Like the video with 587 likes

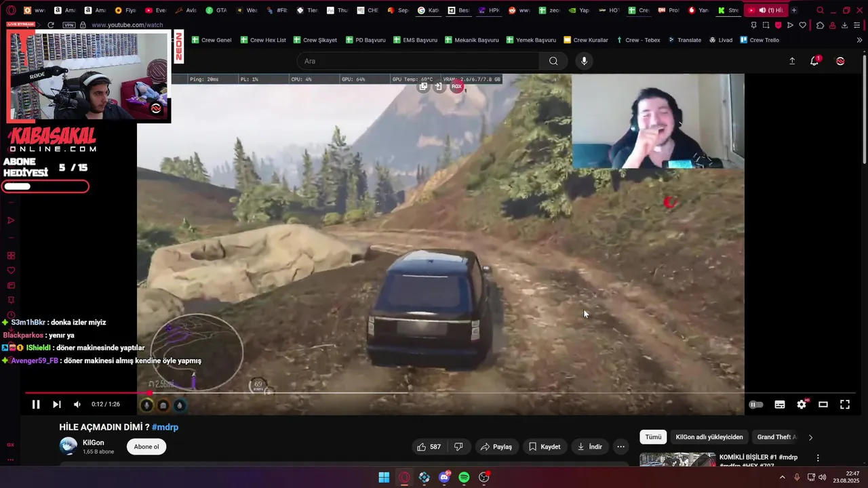pos(429,447)
